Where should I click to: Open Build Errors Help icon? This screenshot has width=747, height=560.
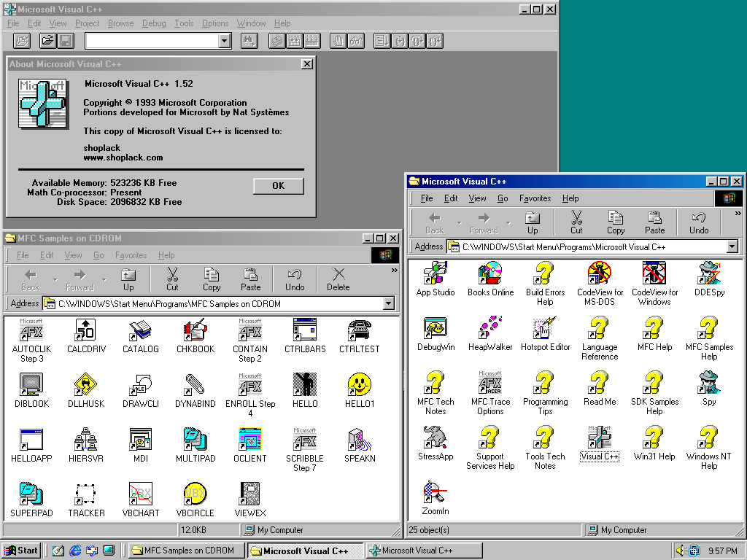click(x=545, y=273)
